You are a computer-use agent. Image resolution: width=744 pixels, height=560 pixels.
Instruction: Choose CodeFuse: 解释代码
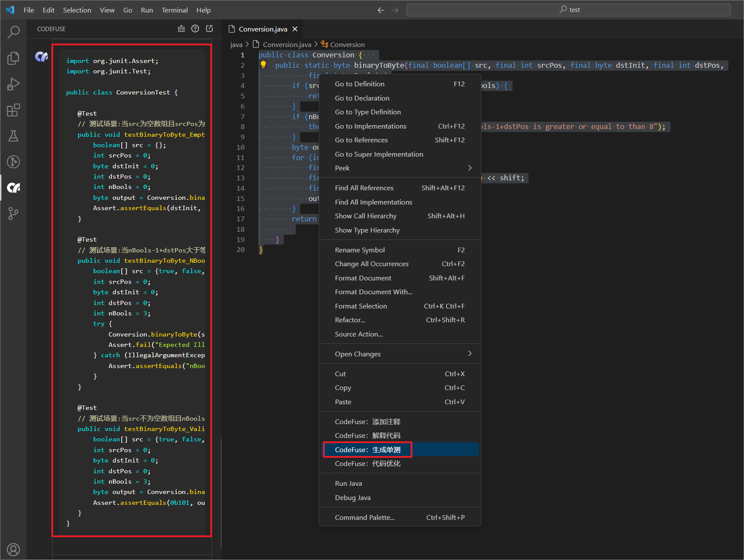(x=400, y=435)
